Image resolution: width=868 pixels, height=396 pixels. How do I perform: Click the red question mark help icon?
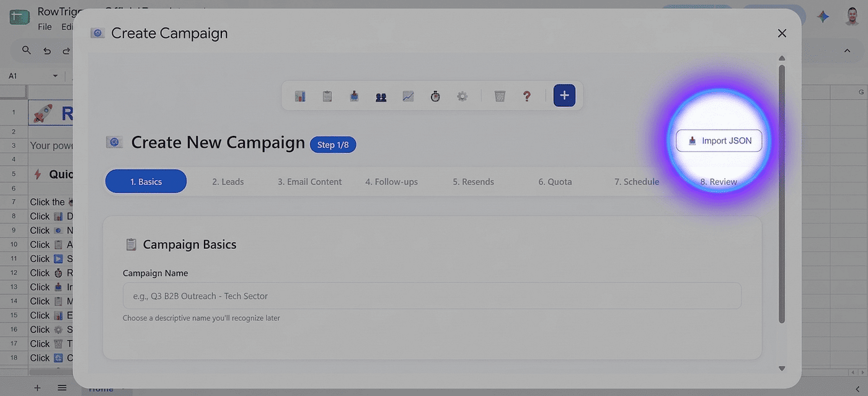[x=527, y=96]
